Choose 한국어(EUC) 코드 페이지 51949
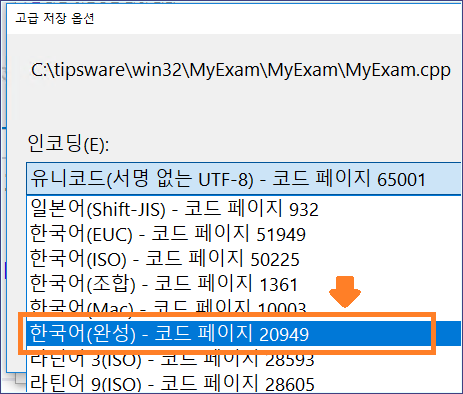This screenshot has width=463, height=394. [244, 234]
